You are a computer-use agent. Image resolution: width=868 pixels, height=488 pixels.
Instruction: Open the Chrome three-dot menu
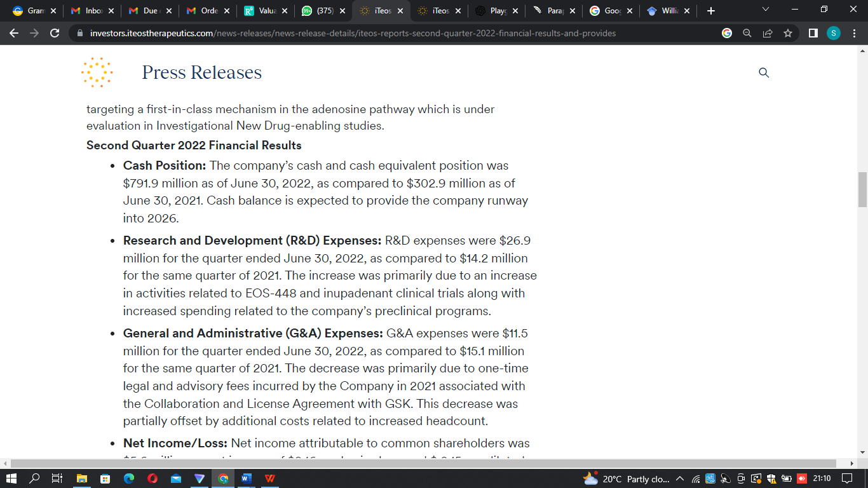click(853, 33)
